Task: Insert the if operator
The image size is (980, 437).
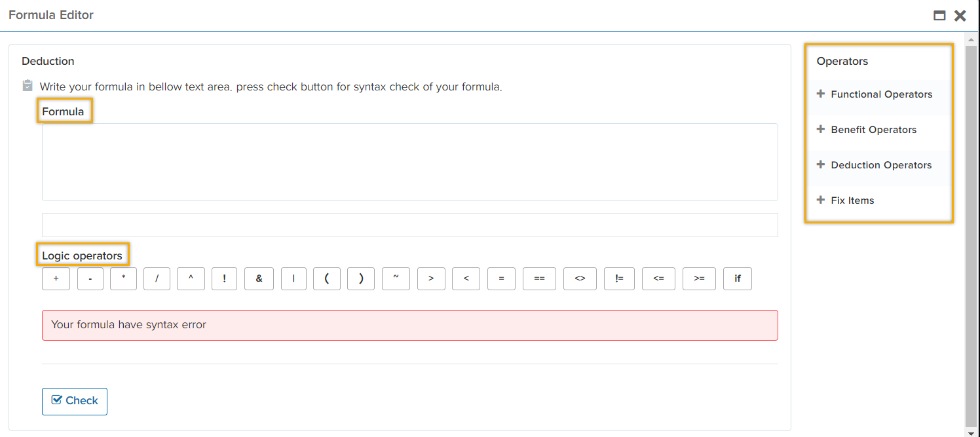Action: tap(737, 278)
